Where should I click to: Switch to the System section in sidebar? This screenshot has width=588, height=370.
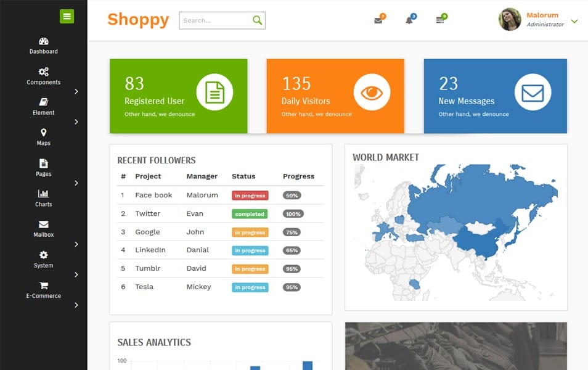pyautogui.click(x=43, y=260)
